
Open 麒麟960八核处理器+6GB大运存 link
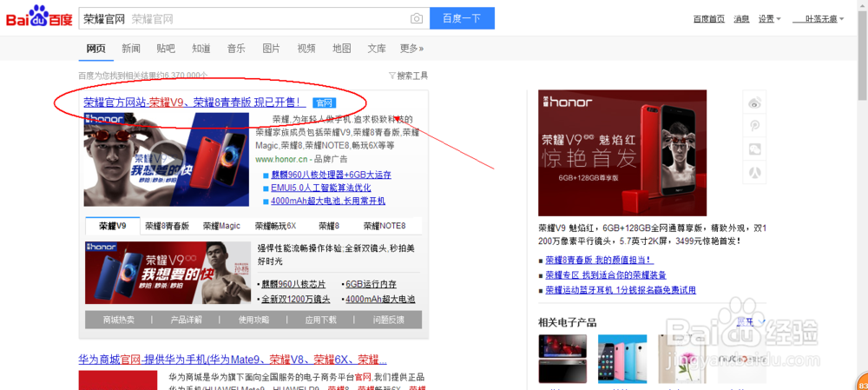(331, 175)
